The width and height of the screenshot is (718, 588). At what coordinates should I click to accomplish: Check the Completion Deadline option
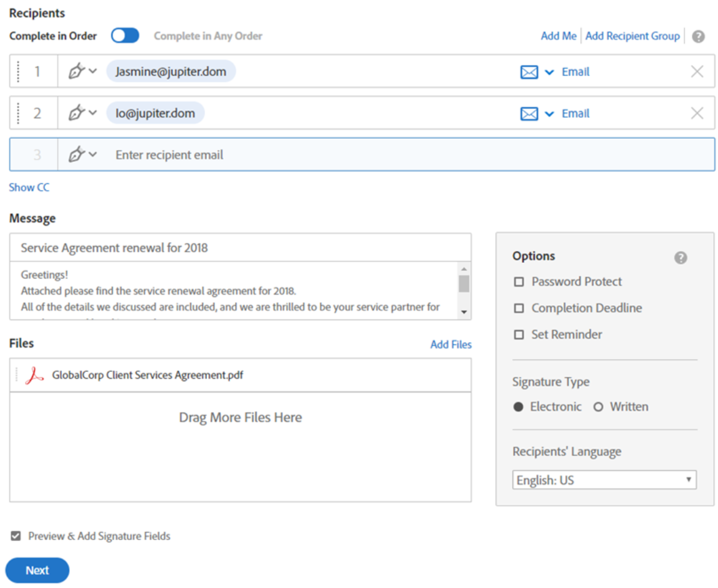coord(519,308)
